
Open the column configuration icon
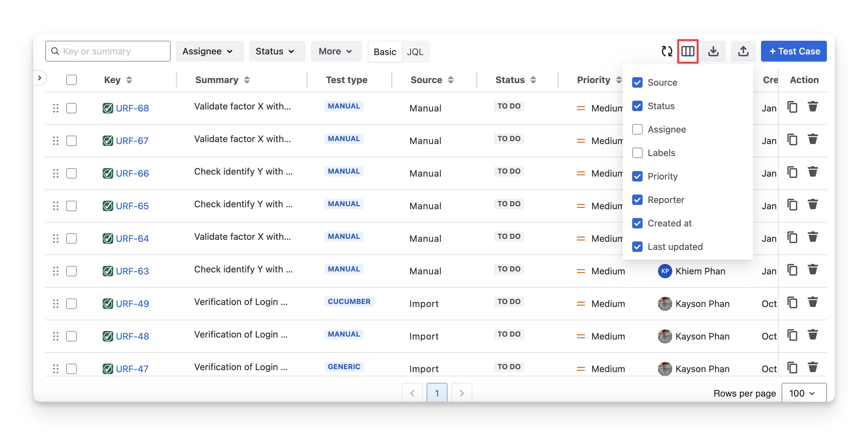pos(688,51)
